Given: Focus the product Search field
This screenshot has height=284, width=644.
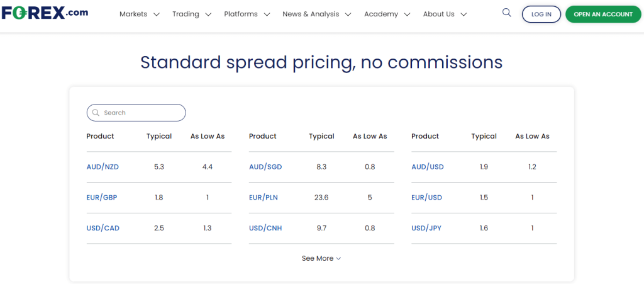Looking at the screenshot, I should tap(136, 113).
